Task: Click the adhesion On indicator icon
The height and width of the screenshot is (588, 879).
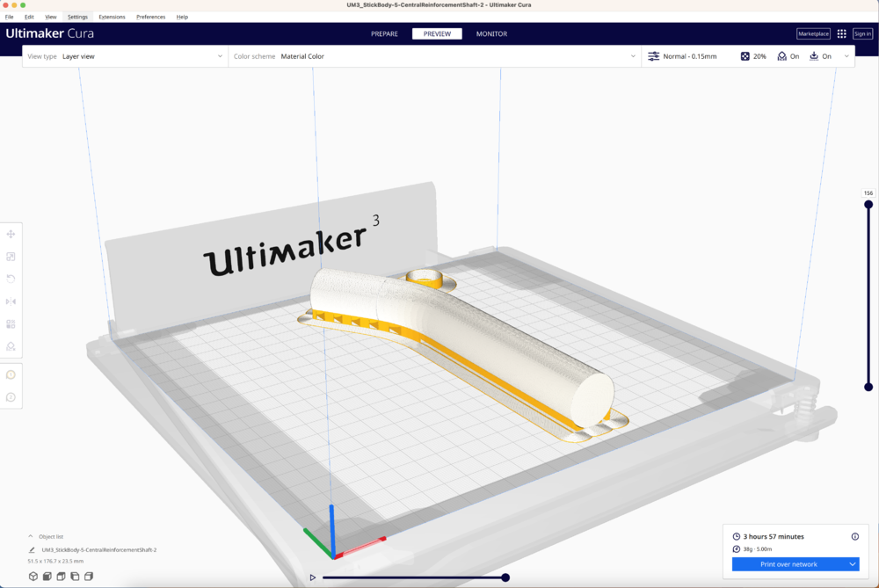Action: click(814, 56)
